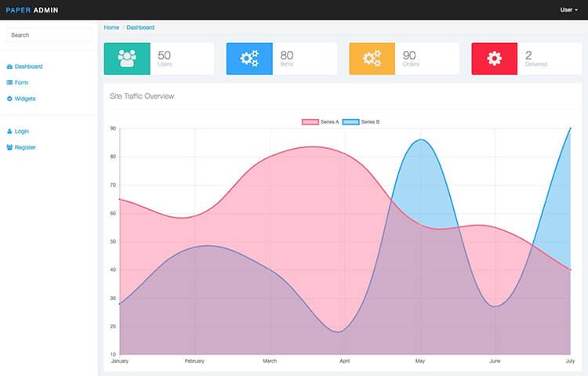This screenshot has width=588, height=376.
Task: Click the Widgets sidebar icon
Action: click(x=9, y=99)
